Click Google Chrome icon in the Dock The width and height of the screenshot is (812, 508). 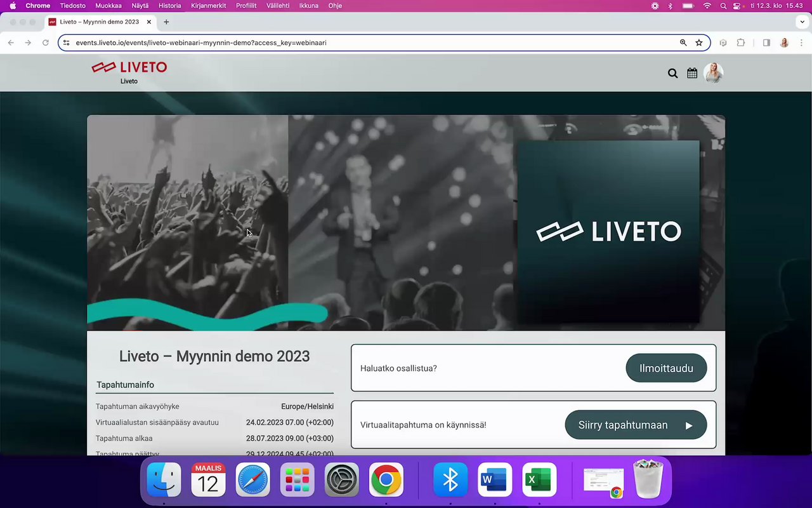(x=386, y=479)
